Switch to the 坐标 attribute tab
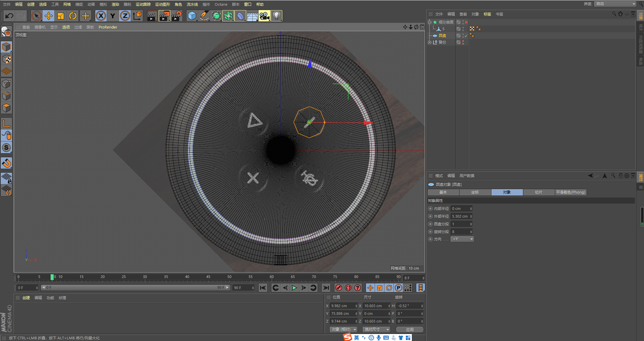Image resolution: width=644 pixels, height=341 pixels. pyautogui.click(x=475, y=192)
